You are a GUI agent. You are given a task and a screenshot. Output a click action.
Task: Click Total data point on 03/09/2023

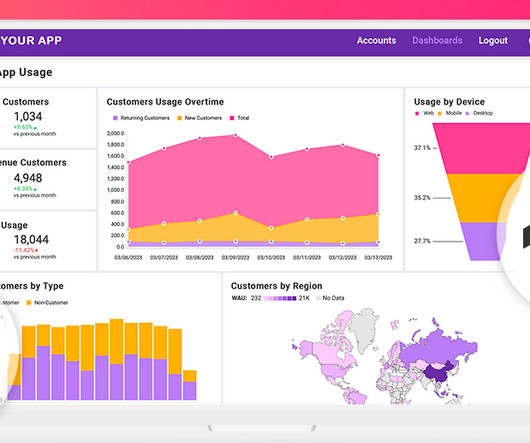click(235, 135)
